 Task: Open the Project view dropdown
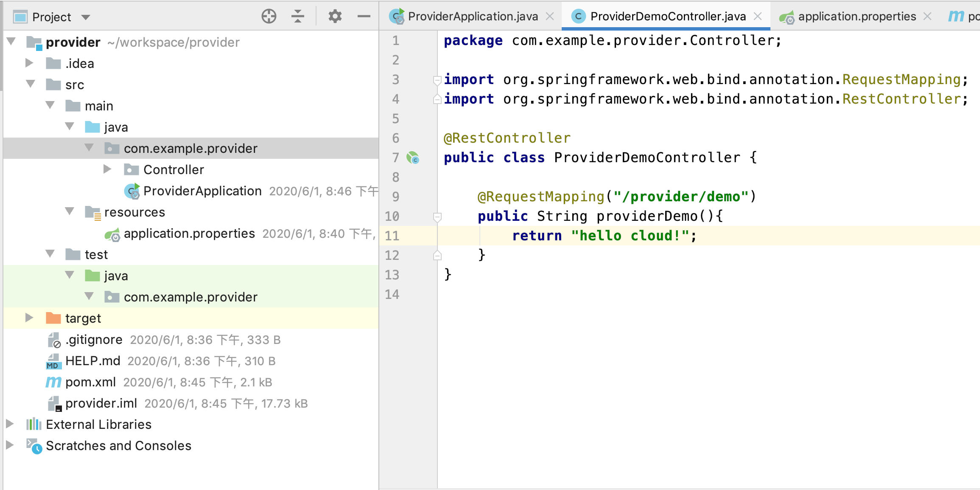tap(86, 17)
